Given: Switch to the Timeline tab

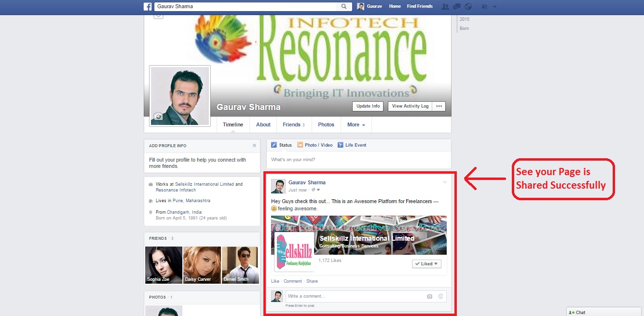Looking at the screenshot, I should pos(233,124).
